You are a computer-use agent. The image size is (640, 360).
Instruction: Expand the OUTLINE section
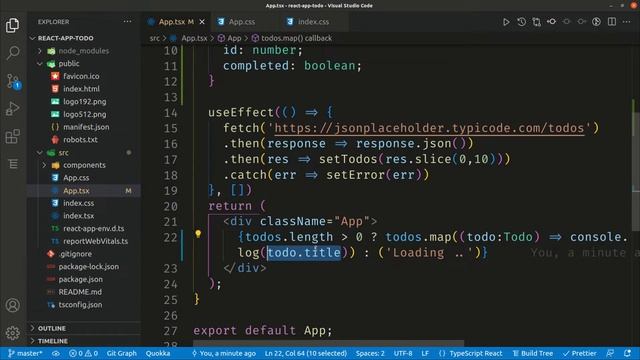click(x=84, y=328)
